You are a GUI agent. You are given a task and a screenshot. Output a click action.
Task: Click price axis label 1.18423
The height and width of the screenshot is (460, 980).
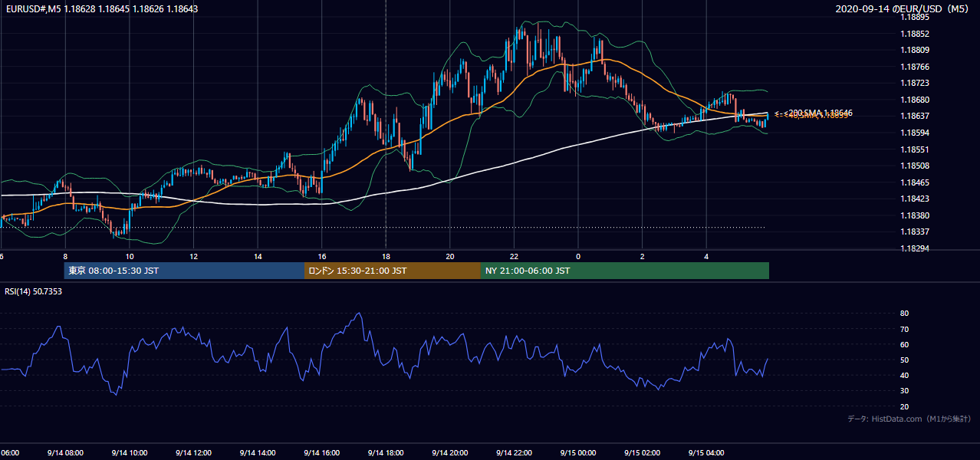click(x=914, y=199)
